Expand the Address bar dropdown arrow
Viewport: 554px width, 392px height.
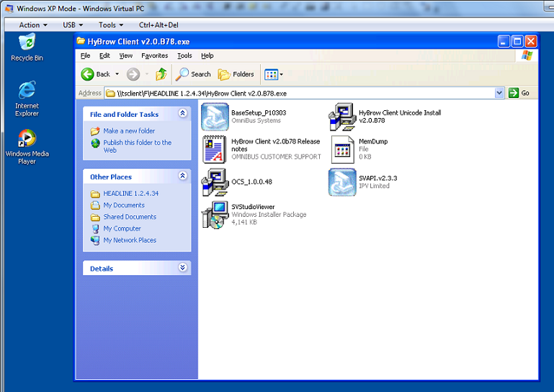(x=499, y=93)
